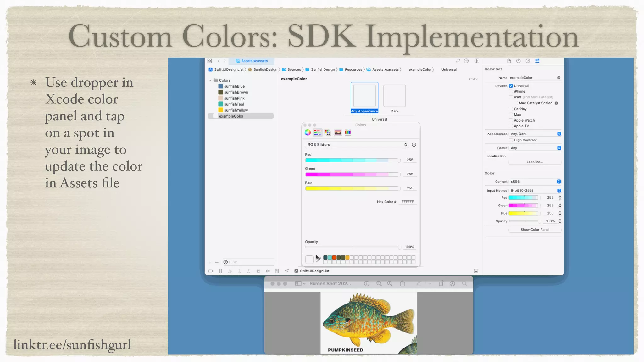Screen dimensions: 644x362
Task: Open the Input Method dropdown
Action: pos(535,191)
